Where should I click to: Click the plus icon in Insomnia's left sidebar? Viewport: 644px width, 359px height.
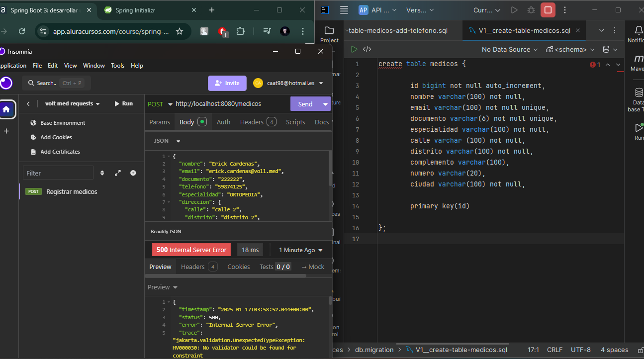point(6,131)
